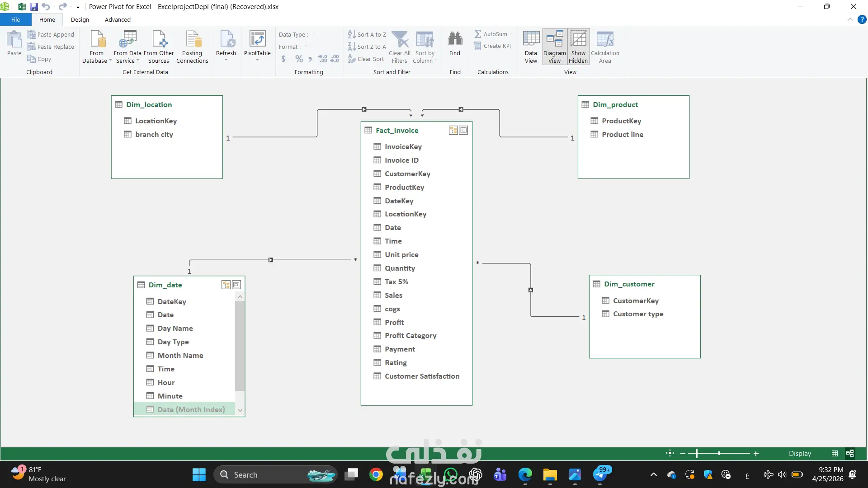Switch to grid view from status bar
This screenshot has height=488, width=868.
(x=835, y=453)
